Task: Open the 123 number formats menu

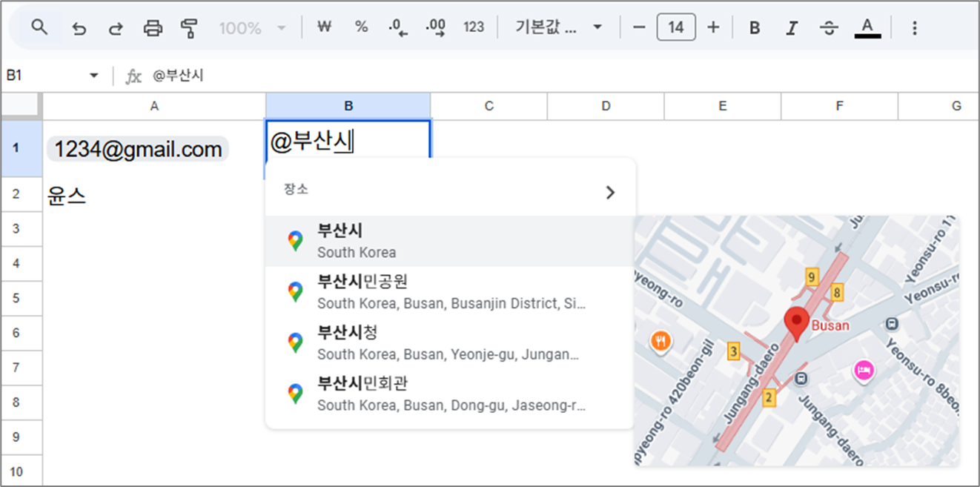Action: point(474,27)
